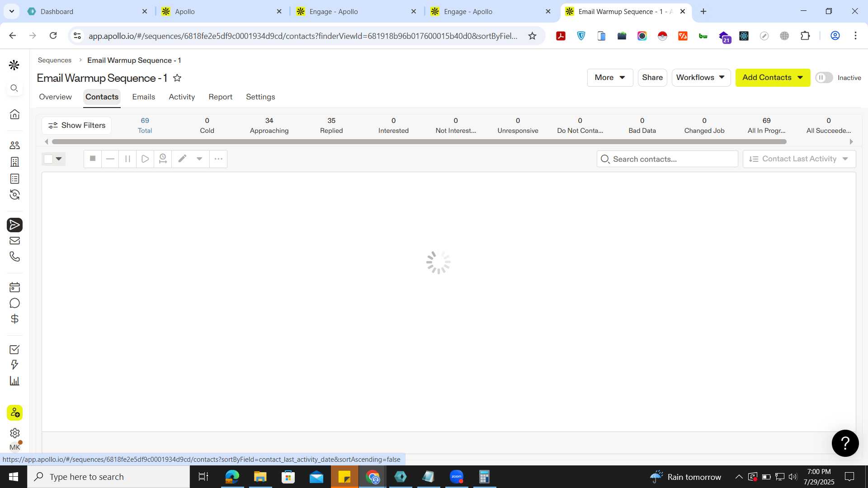Toggle the sequence Inactive switch

click(824, 78)
